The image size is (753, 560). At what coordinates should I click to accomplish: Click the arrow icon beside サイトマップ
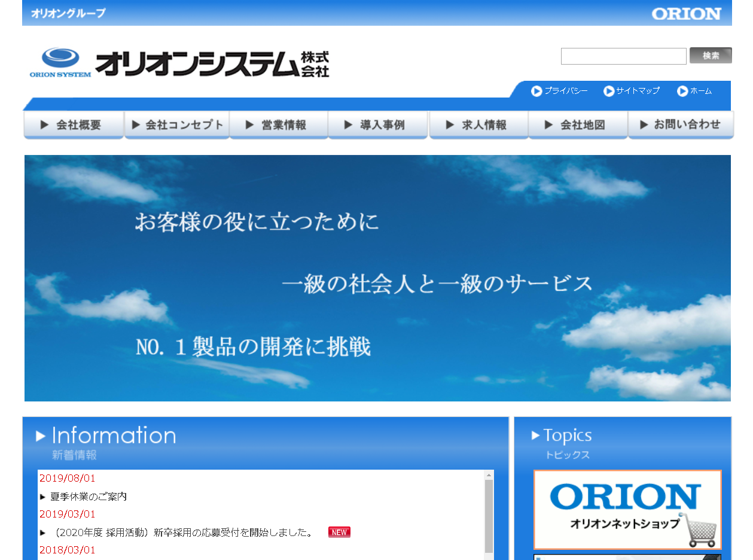tap(609, 91)
